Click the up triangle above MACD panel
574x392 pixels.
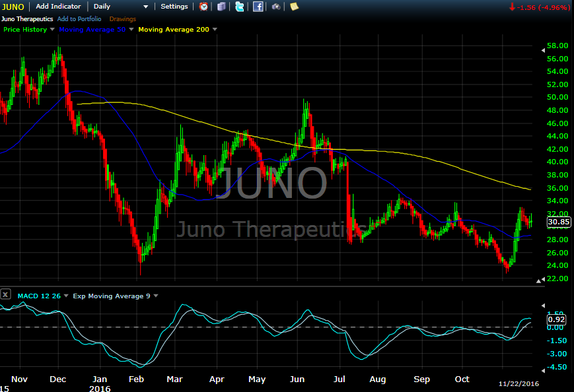[538, 281]
